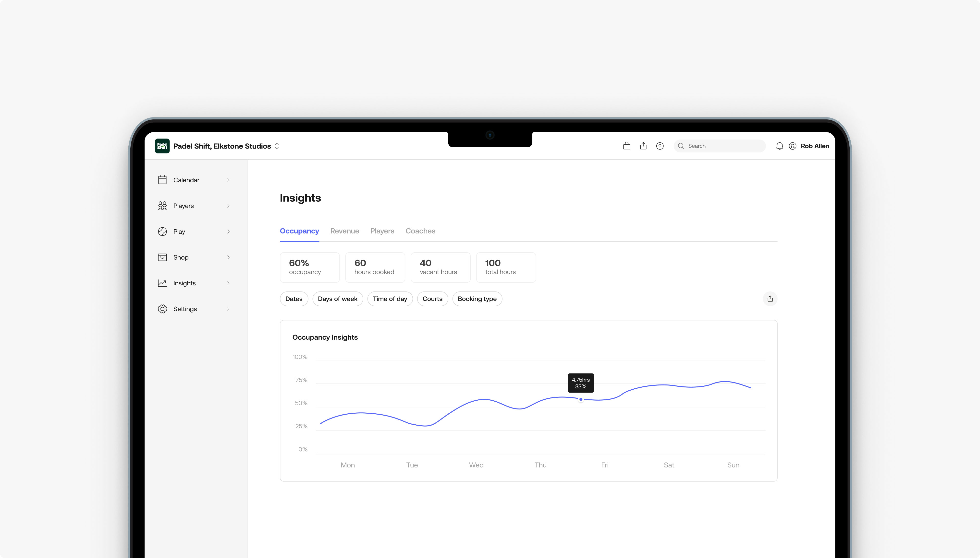
Task: Open Settings gear in sidebar
Action: pyautogui.click(x=163, y=309)
